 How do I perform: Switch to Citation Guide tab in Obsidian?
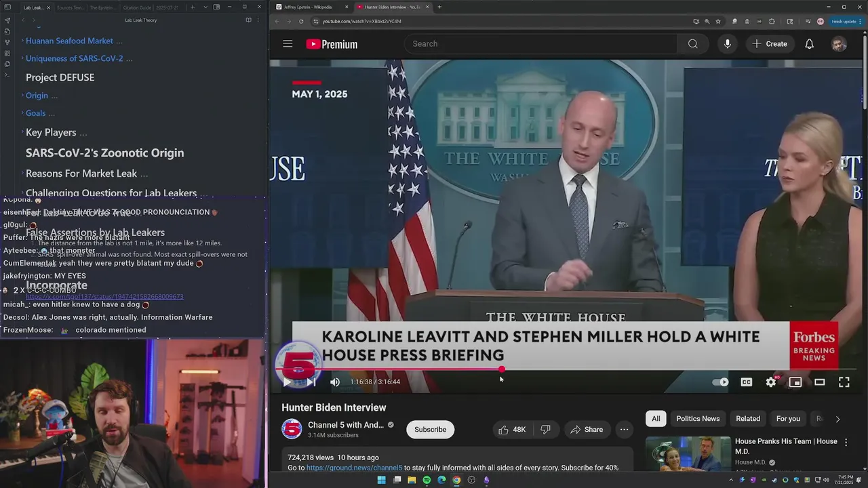pyautogui.click(x=137, y=7)
